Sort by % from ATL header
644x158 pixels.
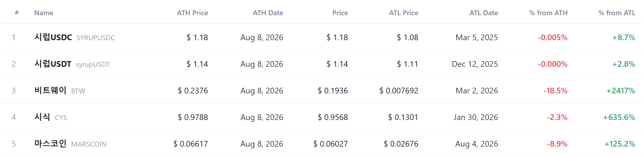point(617,13)
